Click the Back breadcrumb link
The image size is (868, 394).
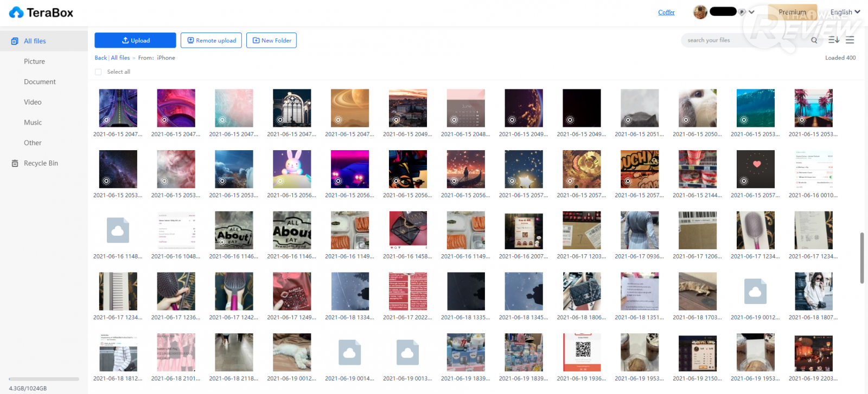point(101,58)
